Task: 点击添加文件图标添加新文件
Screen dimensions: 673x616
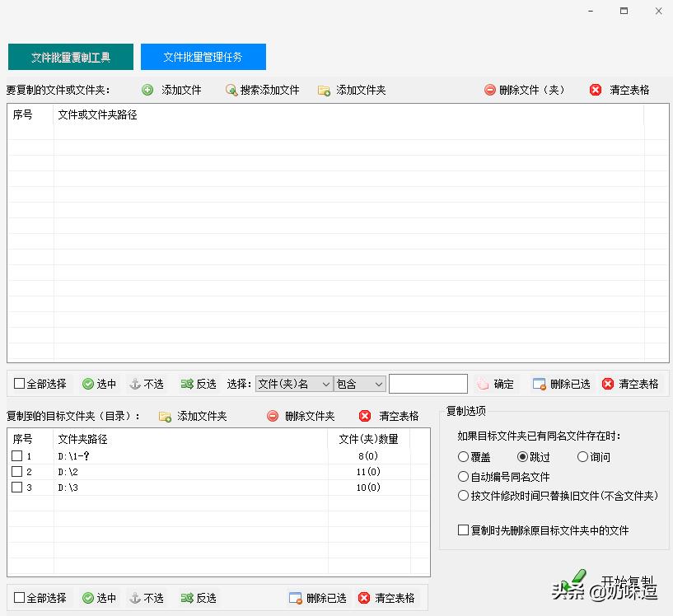Action: [x=147, y=90]
